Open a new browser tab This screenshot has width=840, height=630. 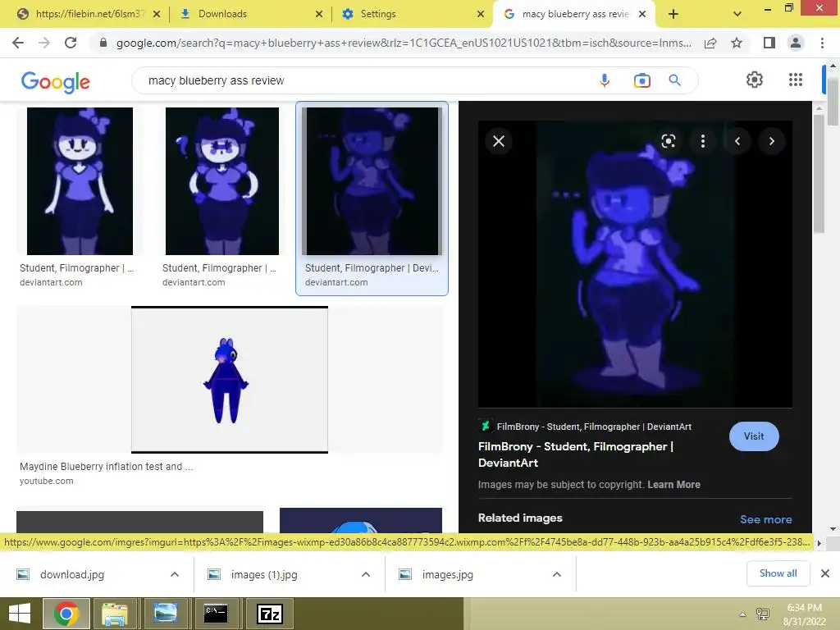673,14
